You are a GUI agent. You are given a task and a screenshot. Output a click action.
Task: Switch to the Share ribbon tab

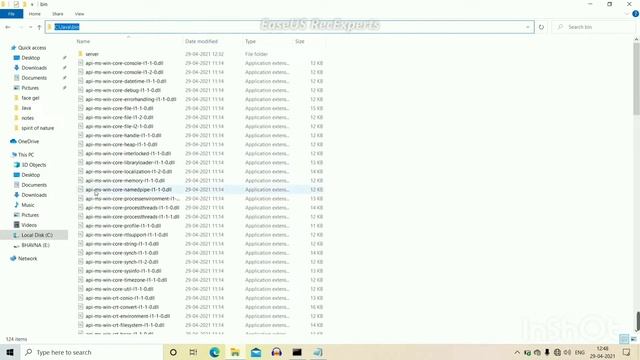pyautogui.click(x=58, y=14)
